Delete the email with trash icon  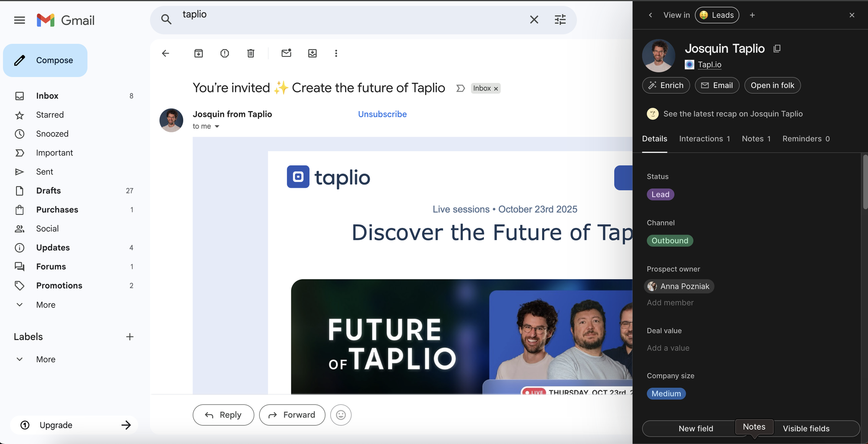pyautogui.click(x=251, y=53)
